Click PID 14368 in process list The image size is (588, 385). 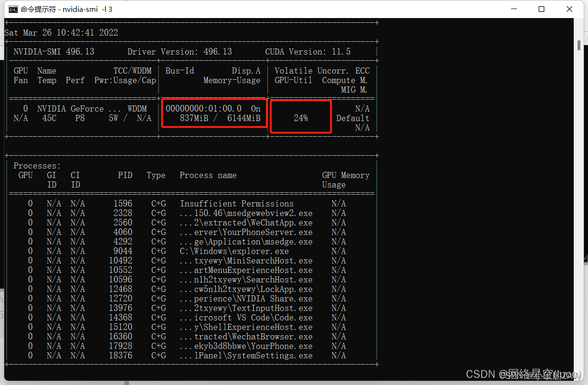[121, 318]
